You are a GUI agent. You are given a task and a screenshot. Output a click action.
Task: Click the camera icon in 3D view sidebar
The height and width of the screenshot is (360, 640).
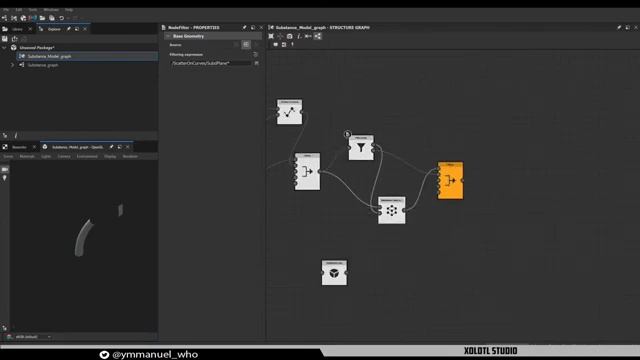(x=5, y=169)
